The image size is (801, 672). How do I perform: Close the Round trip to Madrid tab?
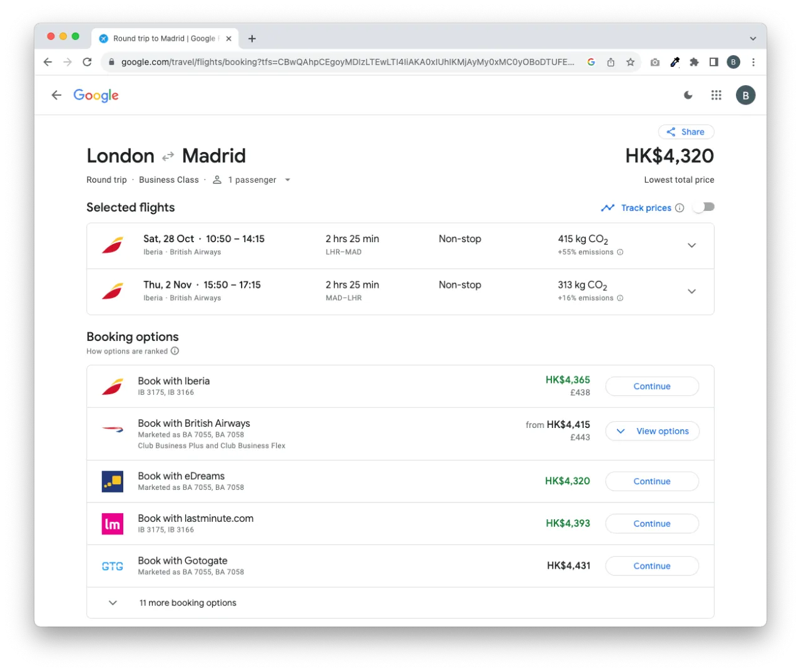(229, 39)
